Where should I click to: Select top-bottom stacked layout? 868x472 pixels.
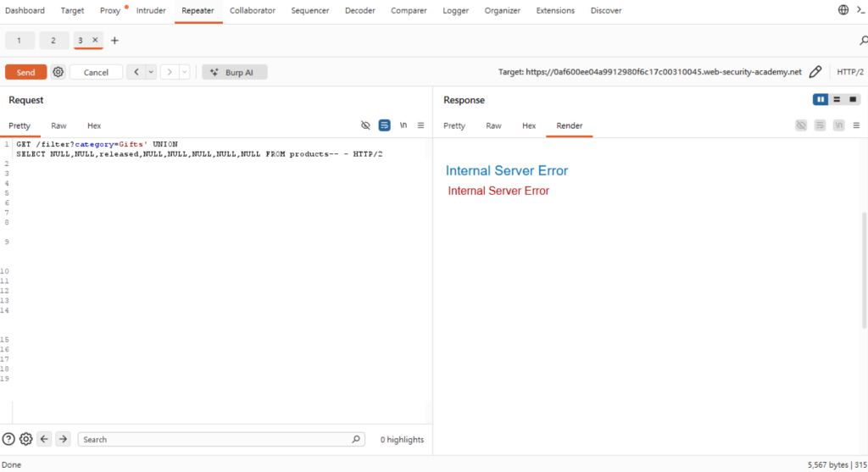837,100
